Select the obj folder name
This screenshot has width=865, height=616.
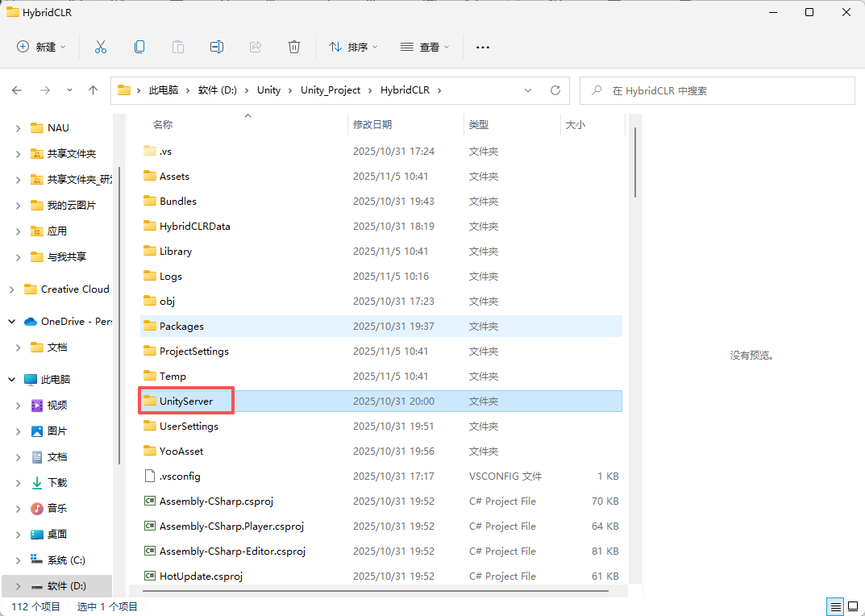click(x=167, y=301)
